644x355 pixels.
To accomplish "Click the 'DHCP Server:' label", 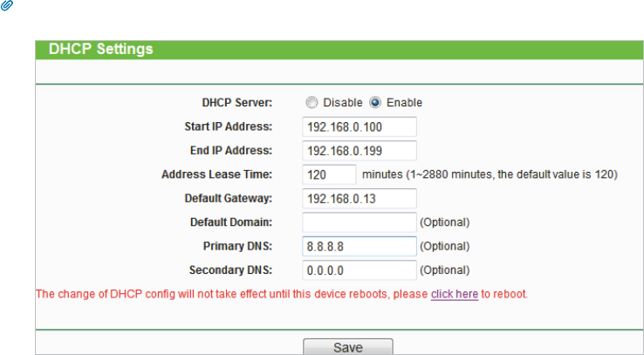I will [237, 103].
